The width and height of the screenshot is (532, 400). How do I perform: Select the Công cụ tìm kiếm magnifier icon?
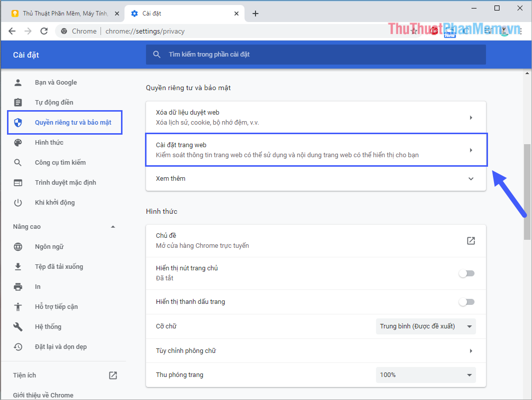click(18, 162)
